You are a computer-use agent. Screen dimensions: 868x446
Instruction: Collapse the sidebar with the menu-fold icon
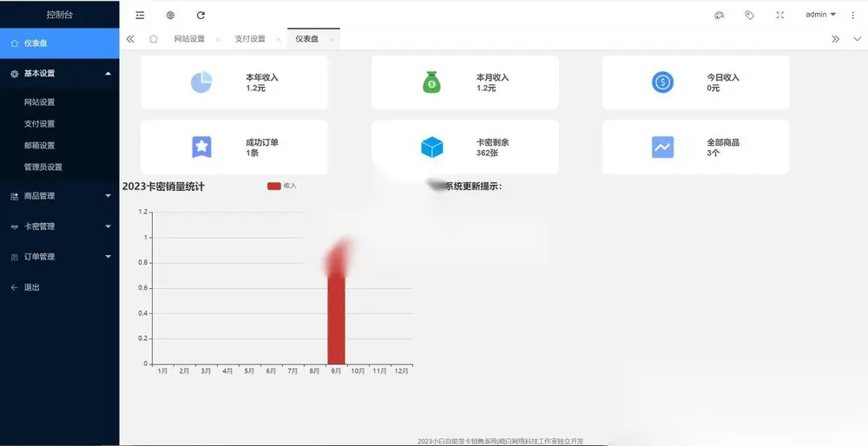click(x=140, y=16)
